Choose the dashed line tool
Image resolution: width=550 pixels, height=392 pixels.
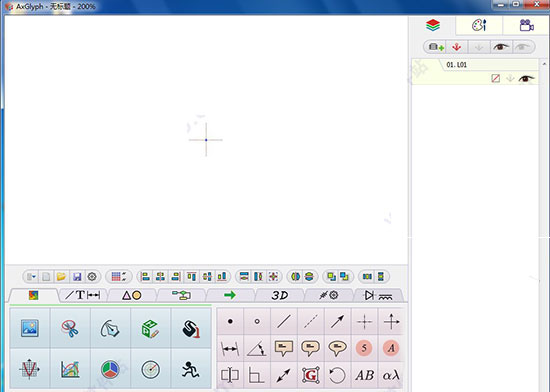[311, 321]
